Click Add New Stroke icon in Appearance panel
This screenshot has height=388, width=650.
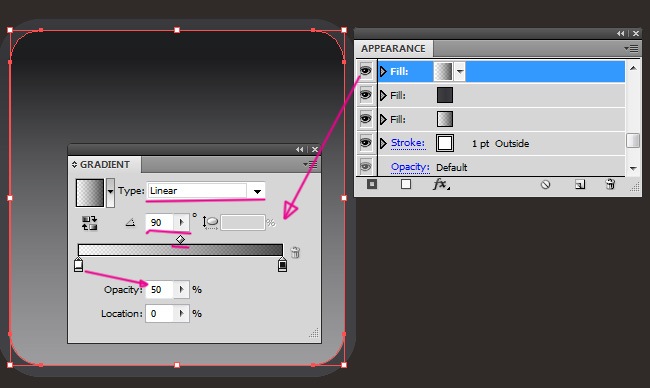point(372,184)
